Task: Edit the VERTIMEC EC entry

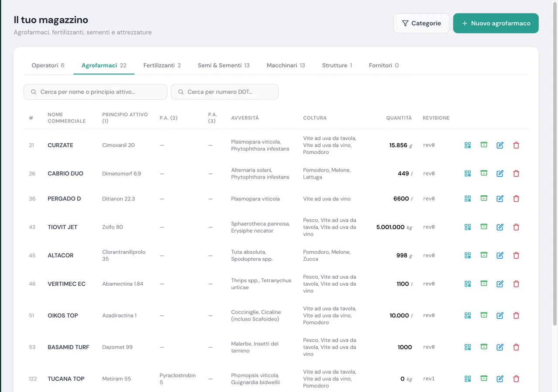Action: 500,284
